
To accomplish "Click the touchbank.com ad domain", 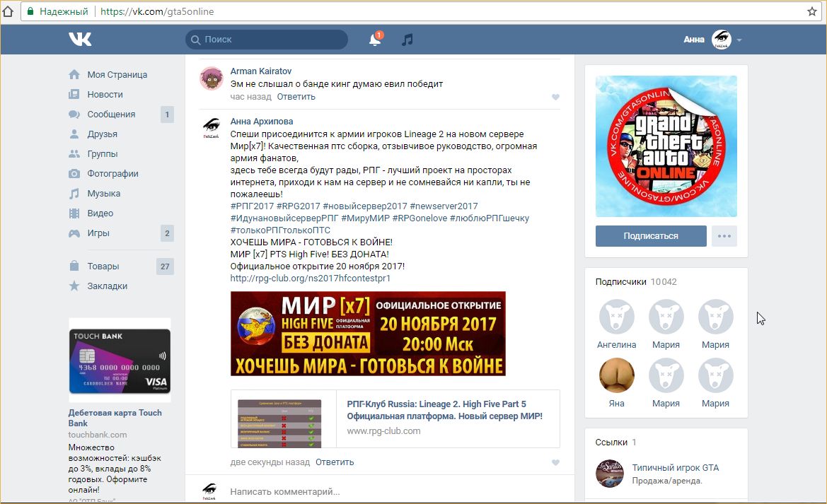I will point(98,435).
